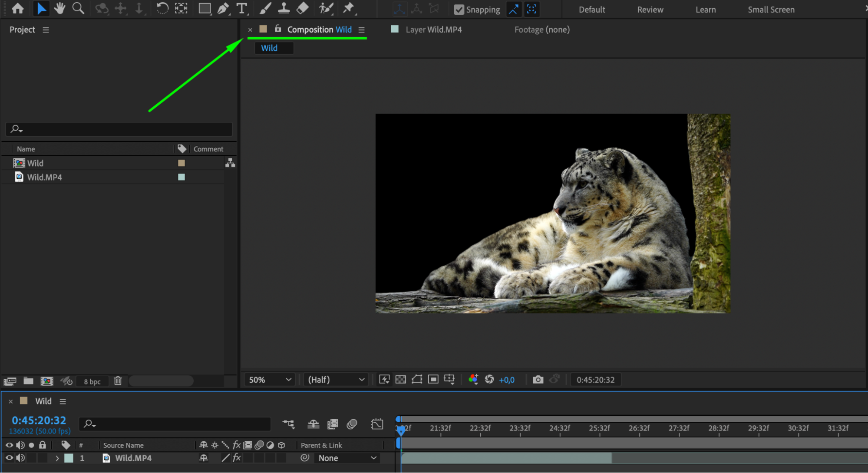Open the 50% magnification dropdown
The image size is (868, 473).
click(269, 380)
